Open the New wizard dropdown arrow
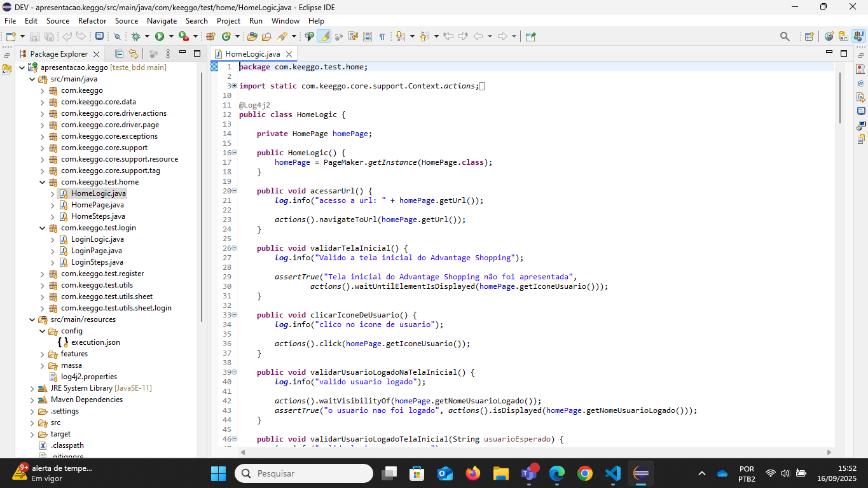 [22, 36]
